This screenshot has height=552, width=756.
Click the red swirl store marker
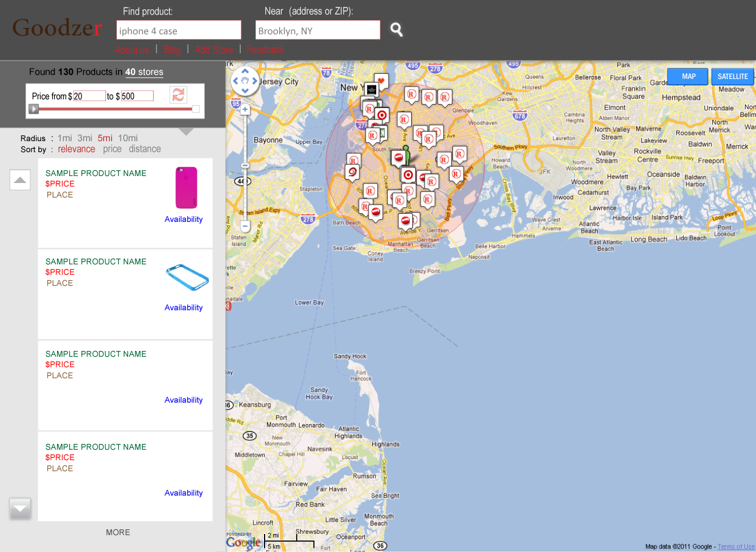click(352, 172)
